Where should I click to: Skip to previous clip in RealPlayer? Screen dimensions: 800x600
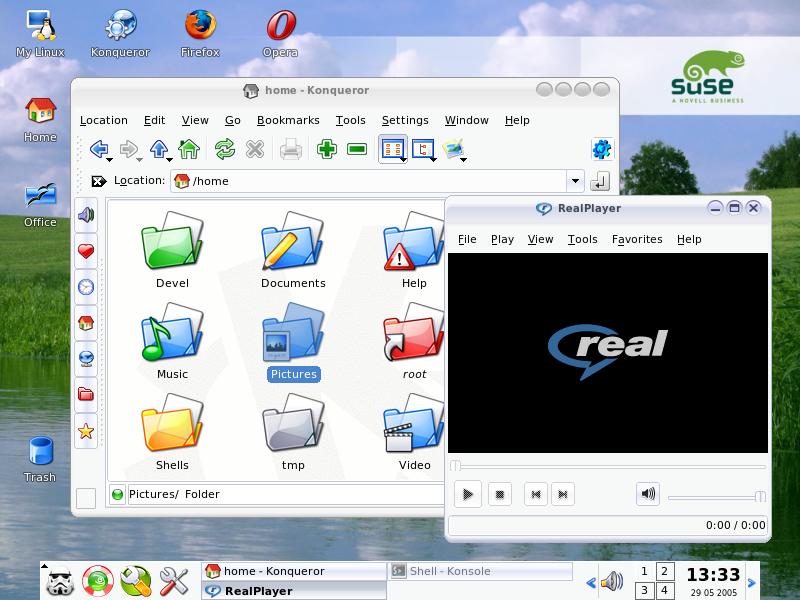536,494
